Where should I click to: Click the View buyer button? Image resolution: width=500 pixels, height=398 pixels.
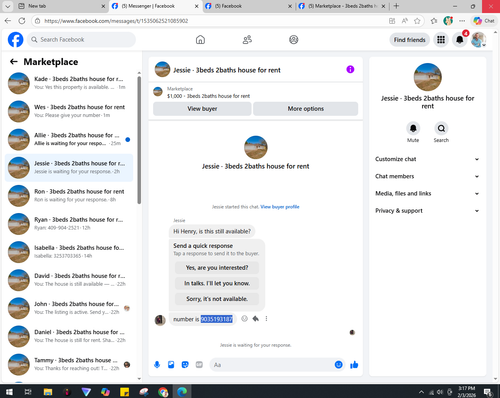tap(202, 109)
